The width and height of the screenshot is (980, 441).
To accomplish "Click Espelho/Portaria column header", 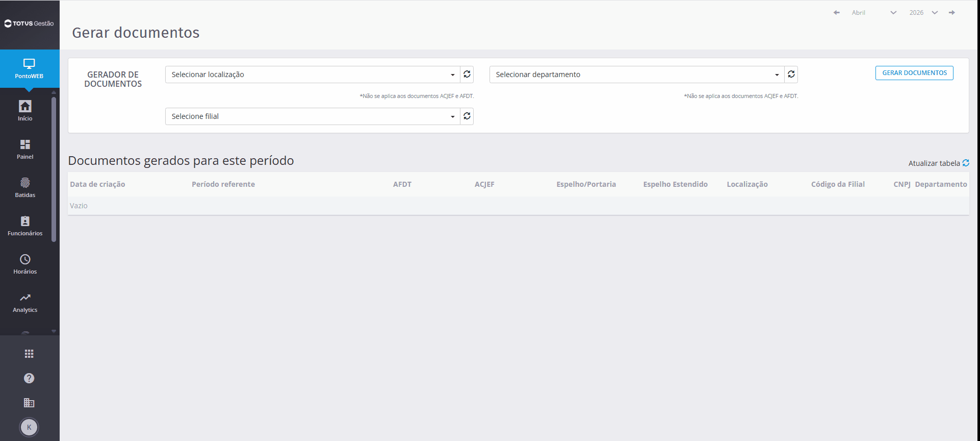I will tap(586, 184).
